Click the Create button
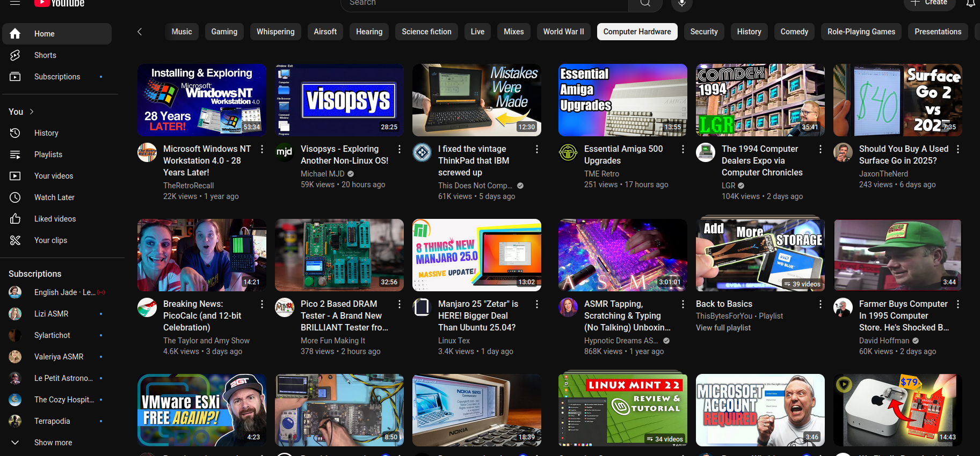This screenshot has height=456, width=980. (x=929, y=3)
